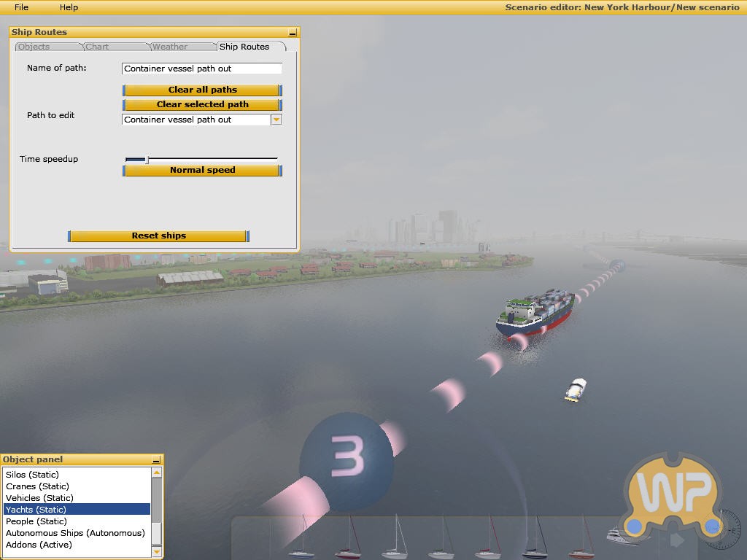Click the container ship in the harbour

pyautogui.click(x=534, y=314)
